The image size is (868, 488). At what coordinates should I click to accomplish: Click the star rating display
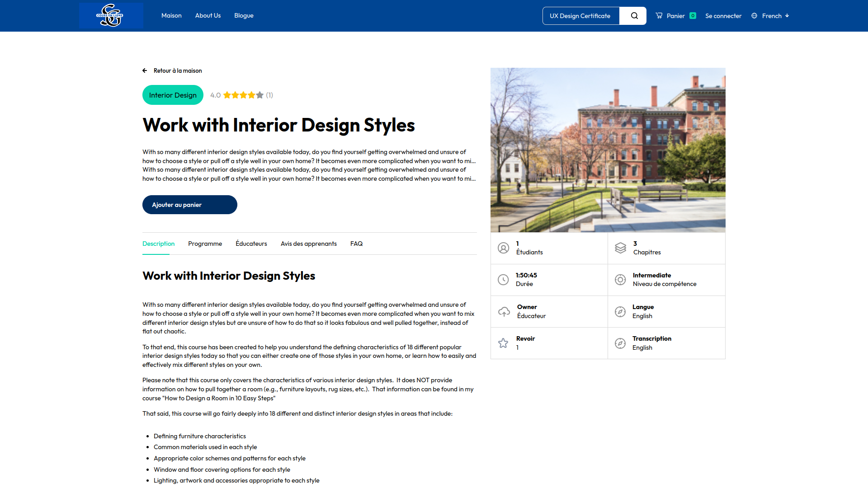[243, 95]
